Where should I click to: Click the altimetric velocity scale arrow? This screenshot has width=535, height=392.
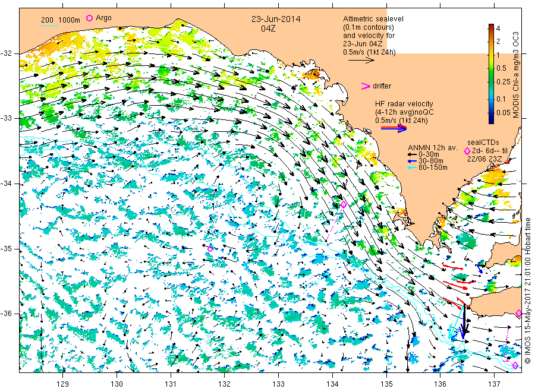(361, 61)
